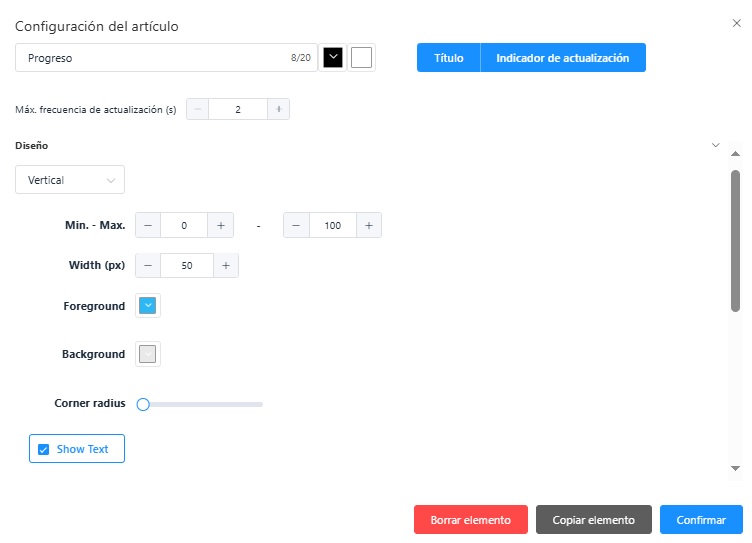Collapse the Diseño section chevron
This screenshot has height=543, width=752.
[x=715, y=145]
